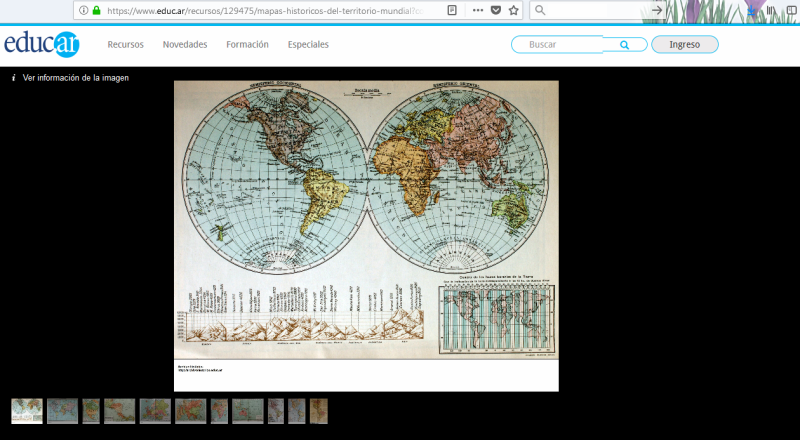This screenshot has width=800, height=440.
Task: Select the first thumbnail, the two-hemisphere map
Action: [27, 411]
